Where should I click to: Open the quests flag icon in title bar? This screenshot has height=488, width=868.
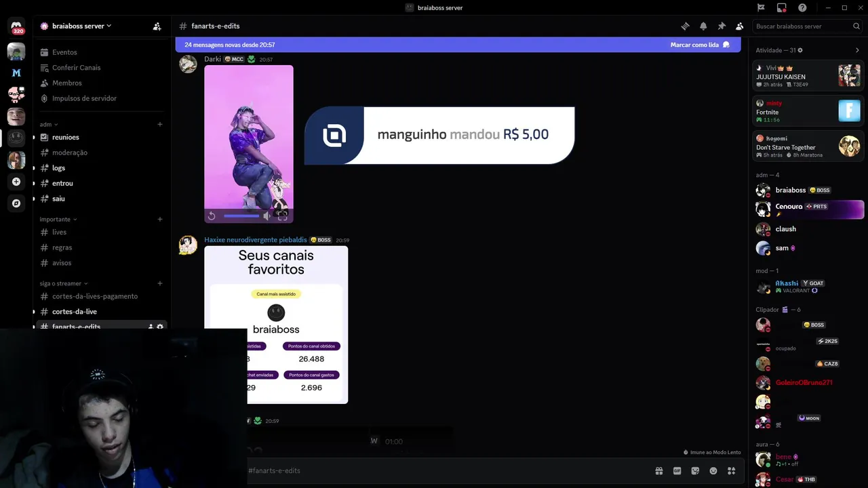click(761, 7)
